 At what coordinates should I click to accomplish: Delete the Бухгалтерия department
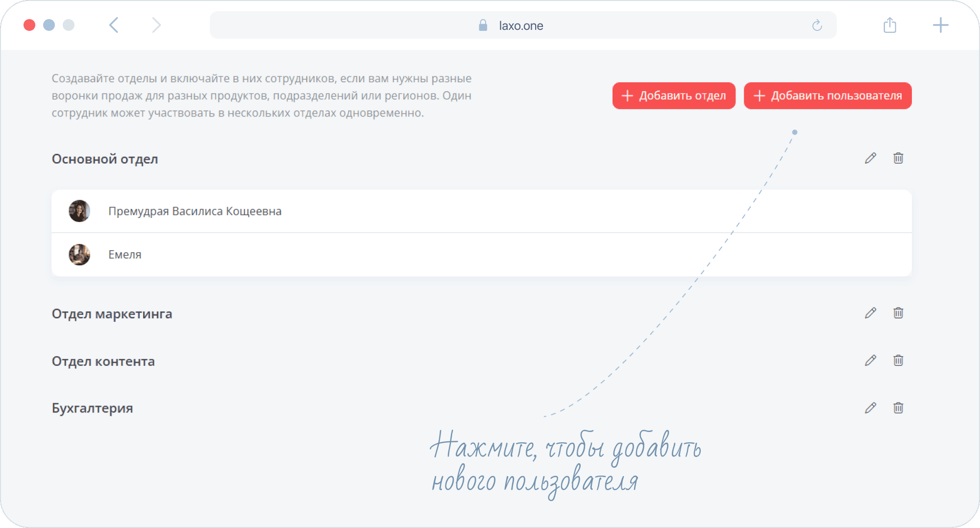(x=898, y=408)
